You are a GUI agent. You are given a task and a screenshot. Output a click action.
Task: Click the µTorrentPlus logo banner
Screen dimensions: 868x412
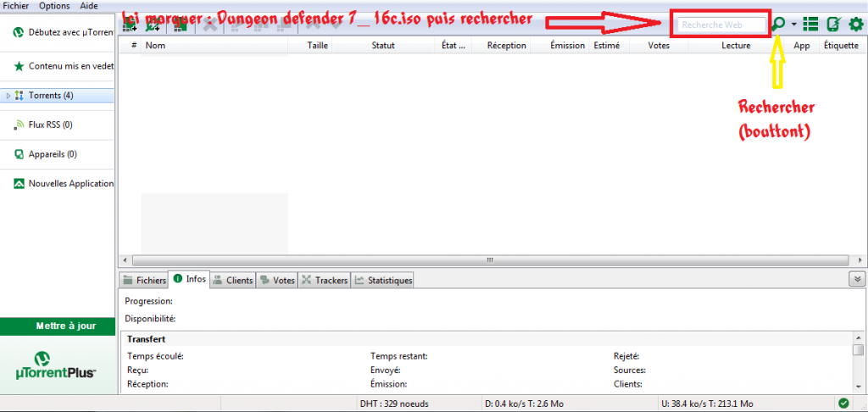(58, 365)
